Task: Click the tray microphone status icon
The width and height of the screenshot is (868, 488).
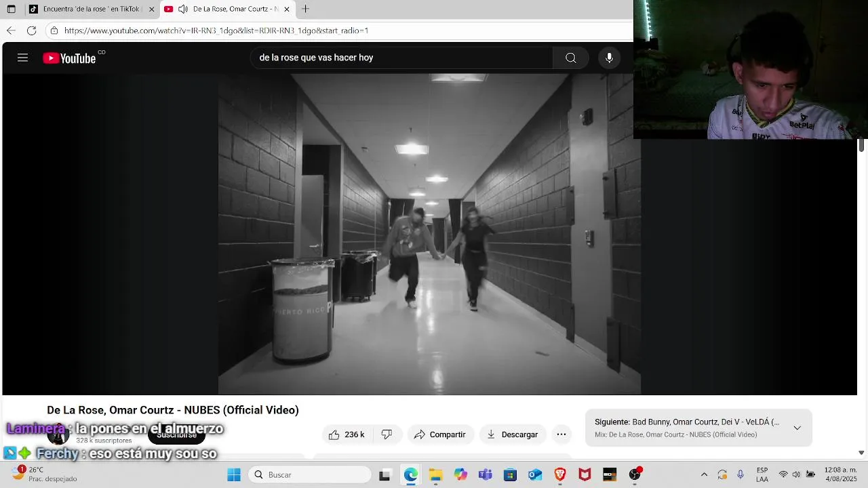Action: [x=741, y=475]
